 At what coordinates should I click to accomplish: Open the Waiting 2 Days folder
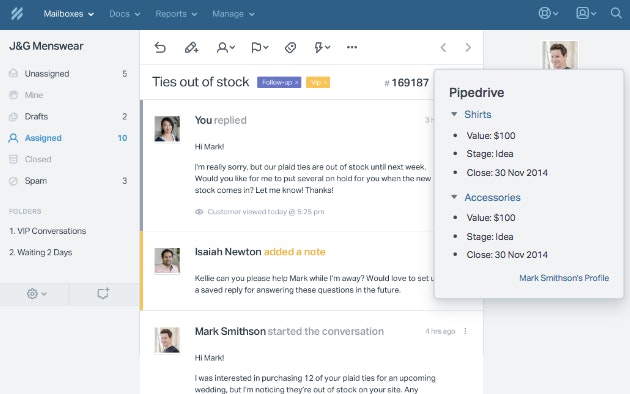(41, 252)
